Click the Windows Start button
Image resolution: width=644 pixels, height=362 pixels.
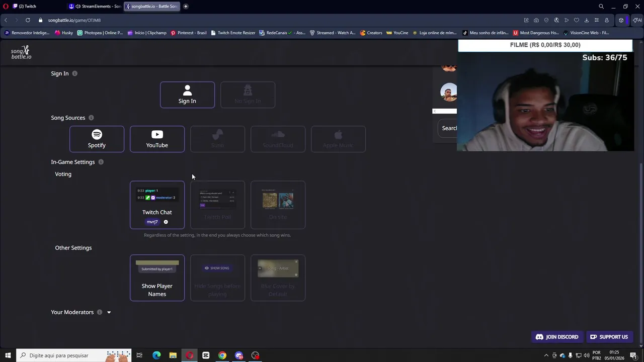(x=8, y=355)
